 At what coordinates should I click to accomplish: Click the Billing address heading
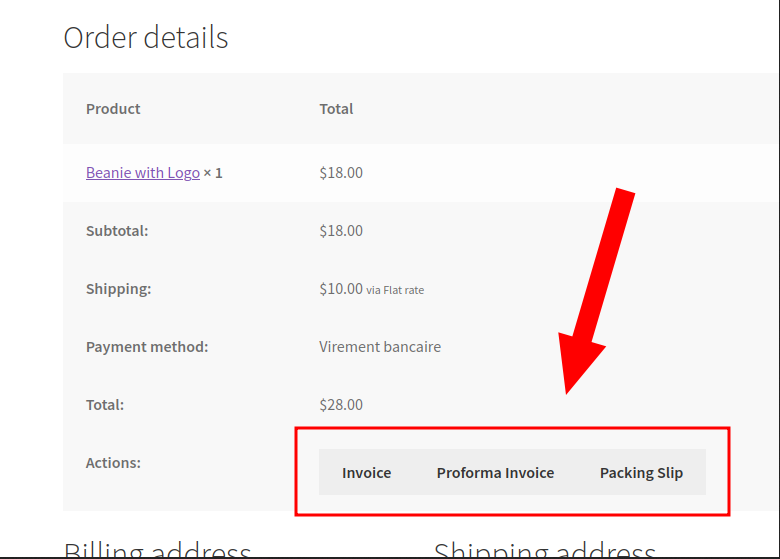point(157,549)
